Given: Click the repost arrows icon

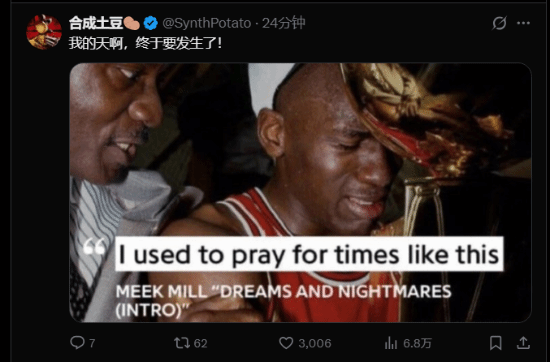Looking at the screenshot, I should coord(182,343).
